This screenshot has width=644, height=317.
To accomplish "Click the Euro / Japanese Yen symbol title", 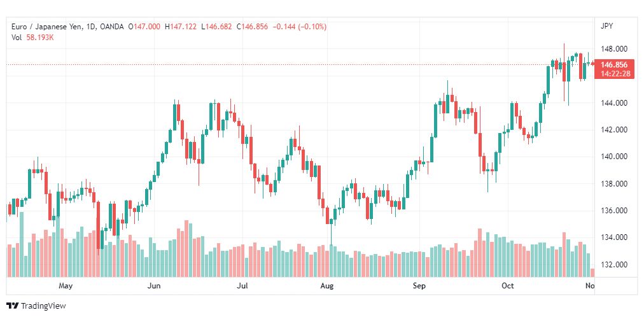I will click(47, 27).
